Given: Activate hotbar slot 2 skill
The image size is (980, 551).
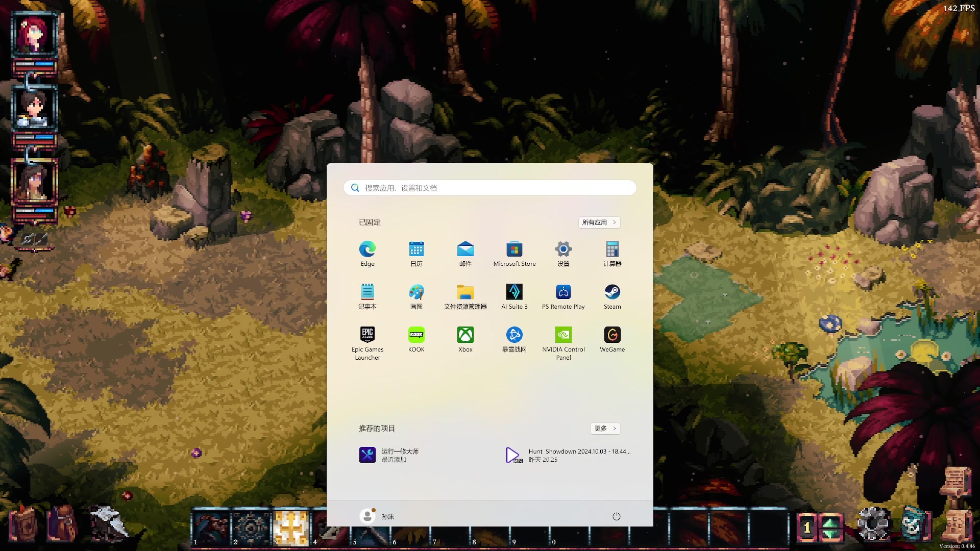Looking at the screenshot, I should pos(251,528).
